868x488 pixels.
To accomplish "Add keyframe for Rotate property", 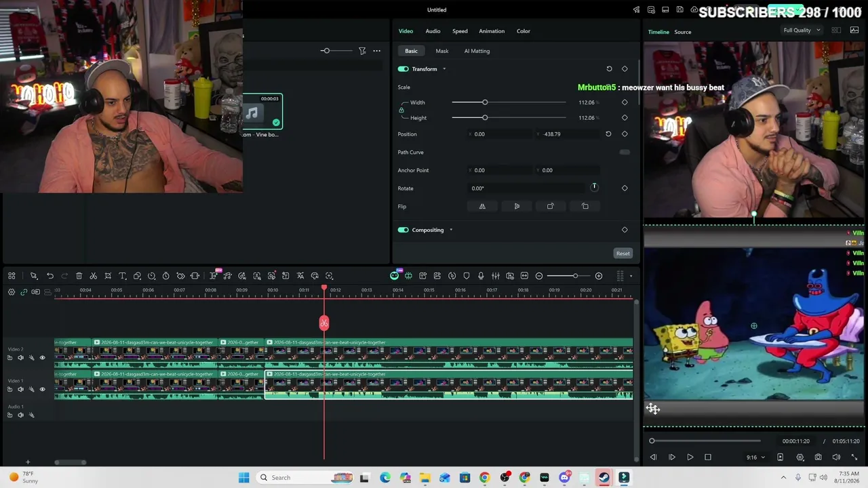I will pos(625,188).
